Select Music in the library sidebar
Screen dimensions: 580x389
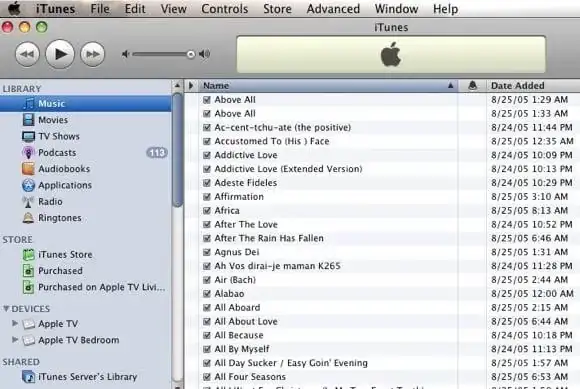tap(85, 104)
